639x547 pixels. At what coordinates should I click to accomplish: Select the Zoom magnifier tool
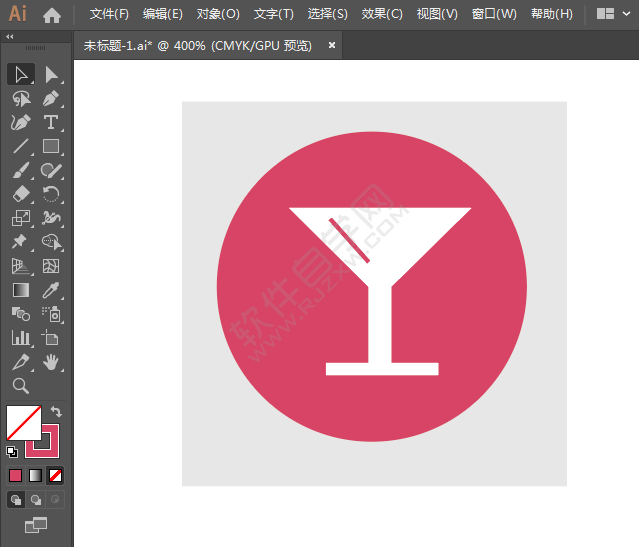[21, 386]
